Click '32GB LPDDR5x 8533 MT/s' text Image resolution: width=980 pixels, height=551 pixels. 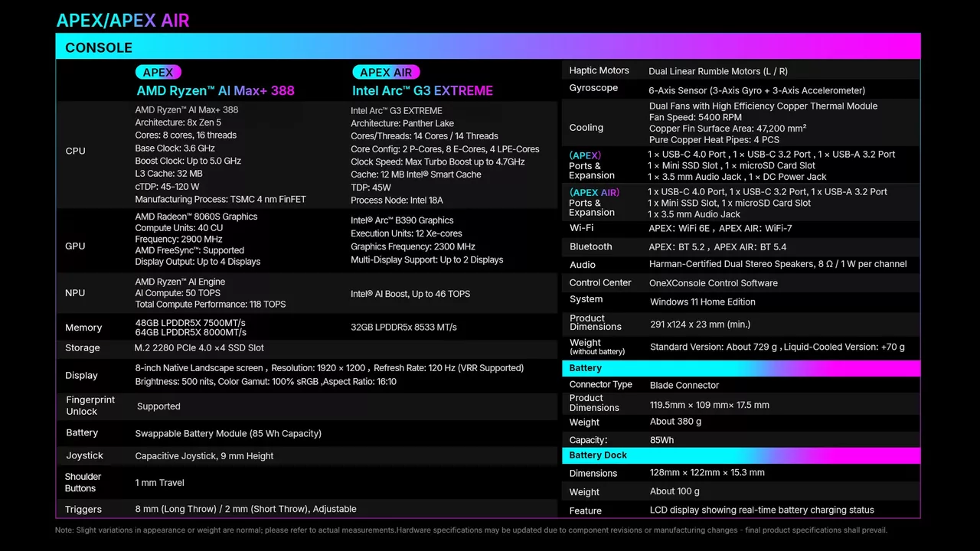403,327
